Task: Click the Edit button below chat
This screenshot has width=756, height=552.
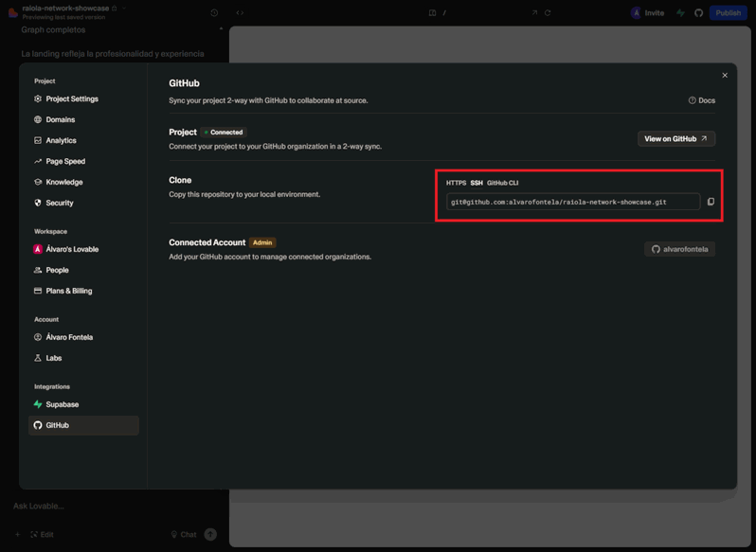Action: click(x=42, y=534)
